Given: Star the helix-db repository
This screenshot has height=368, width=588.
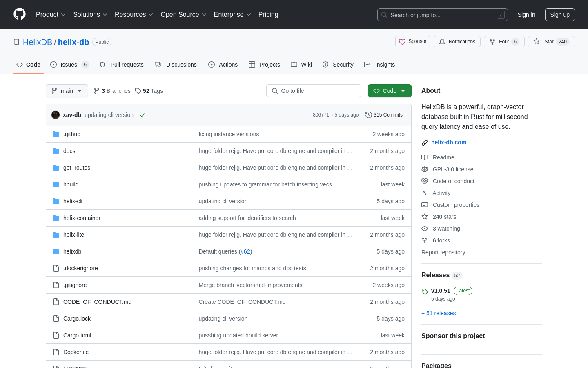Looking at the screenshot, I should click(551, 42).
